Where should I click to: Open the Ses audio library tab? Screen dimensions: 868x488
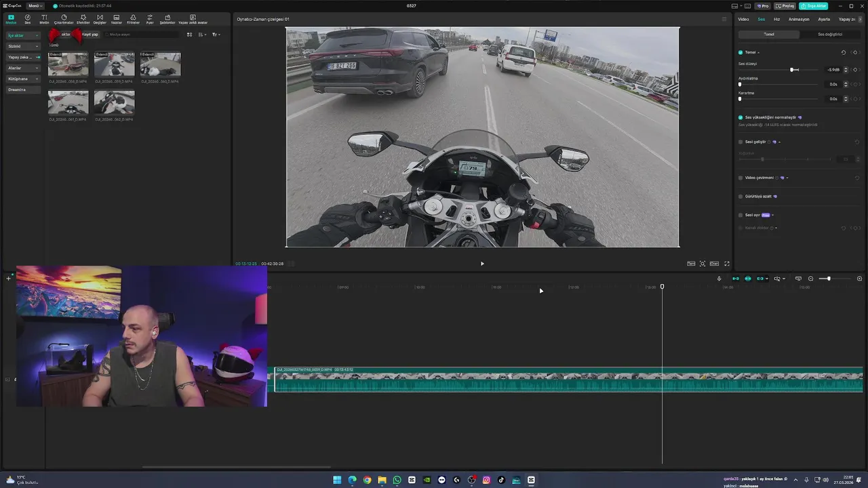[28, 19]
